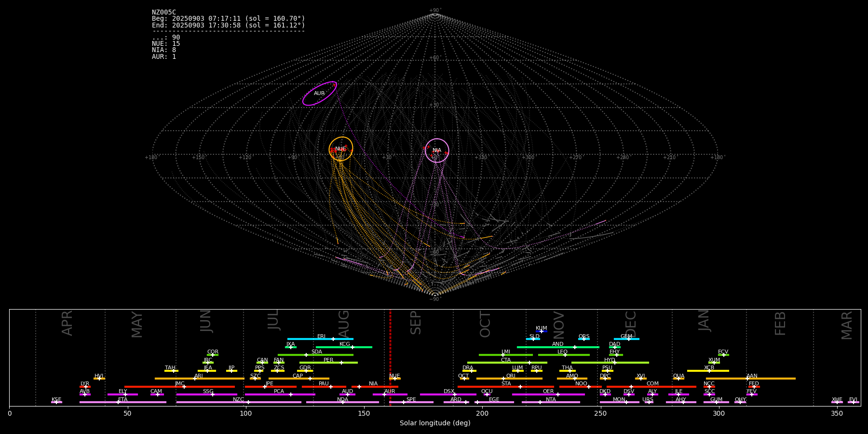Image resolution: width=868 pixels, height=434 pixels.
Task: Click the EVI shower label in the timeline
Action: pos(854,400)
